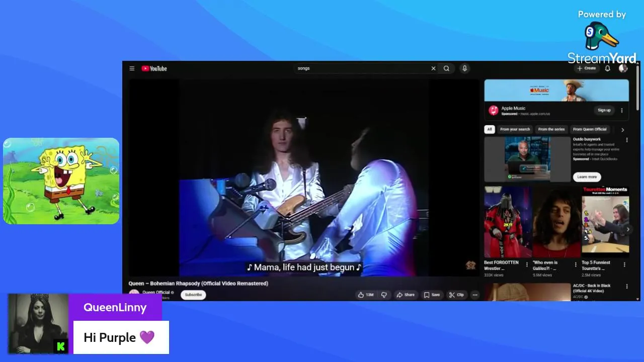
Task: Click the 'Mama, life had just begun' caption
Action: pyautogui.click(x=304, y=267)
